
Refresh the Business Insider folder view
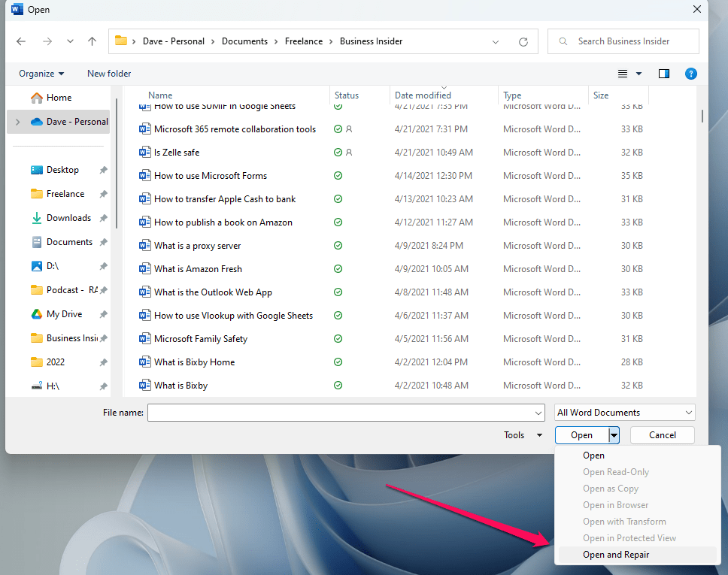pos(523,42)
